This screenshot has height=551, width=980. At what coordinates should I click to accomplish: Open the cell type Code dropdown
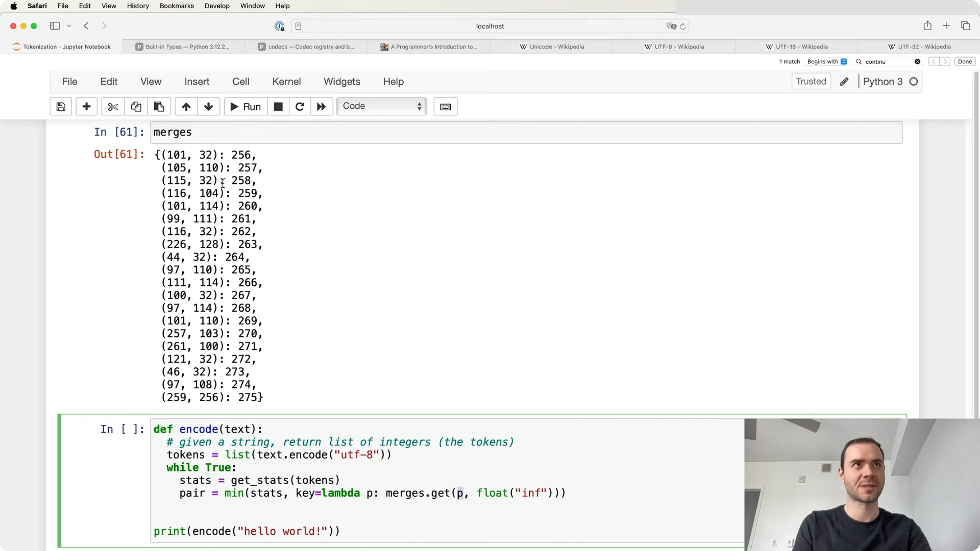[382, 106]
